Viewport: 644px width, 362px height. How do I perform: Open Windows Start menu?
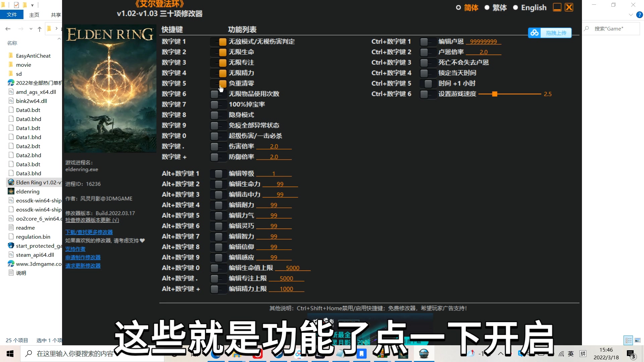tap(10, 354)
